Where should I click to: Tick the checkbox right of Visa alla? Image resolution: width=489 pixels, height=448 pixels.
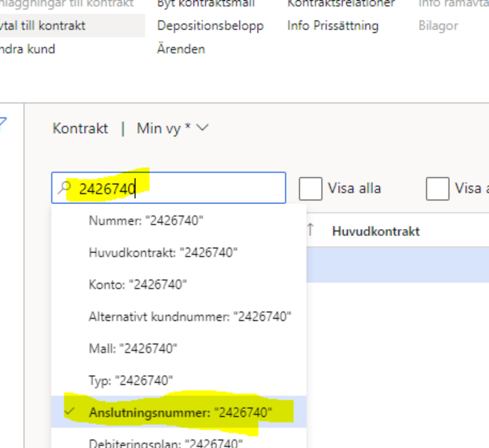(437, 188)
